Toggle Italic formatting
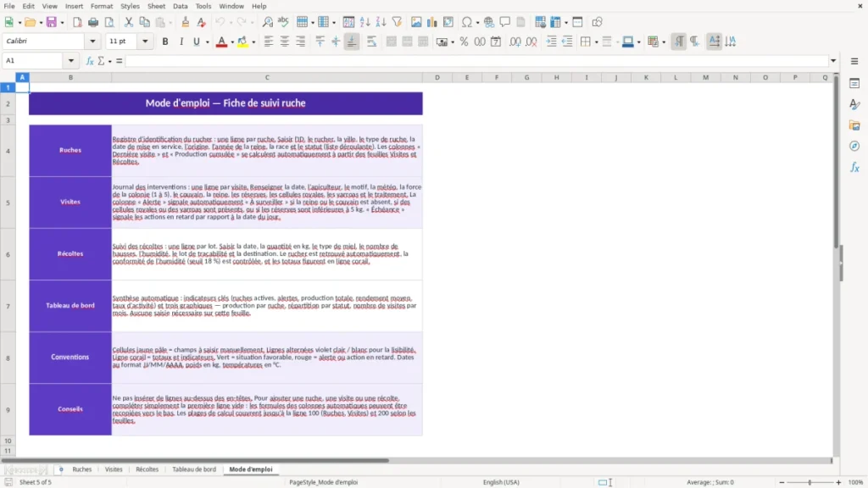Viewport: 868px width, 488px height. (181, 42)
